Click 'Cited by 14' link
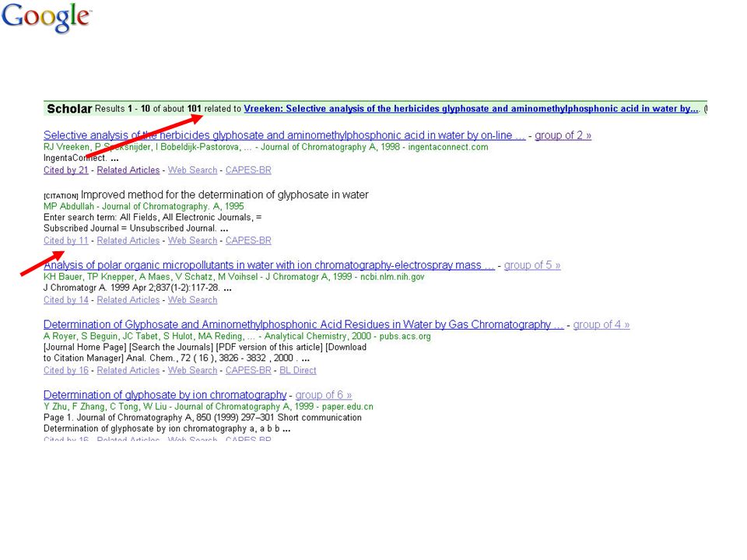 [65, 300]
